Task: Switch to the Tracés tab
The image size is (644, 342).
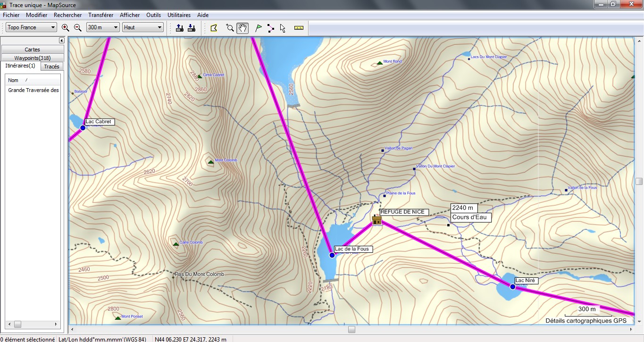Action: tap(51, 67)
